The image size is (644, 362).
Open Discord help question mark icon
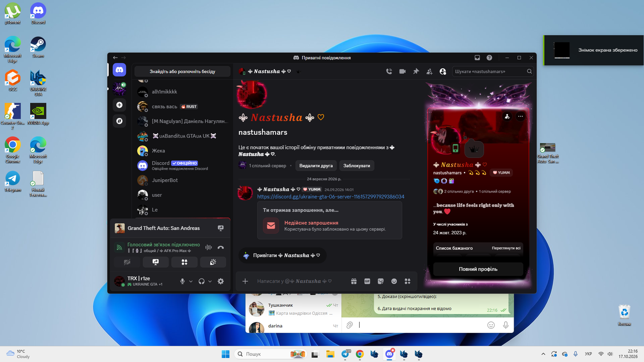490,58
